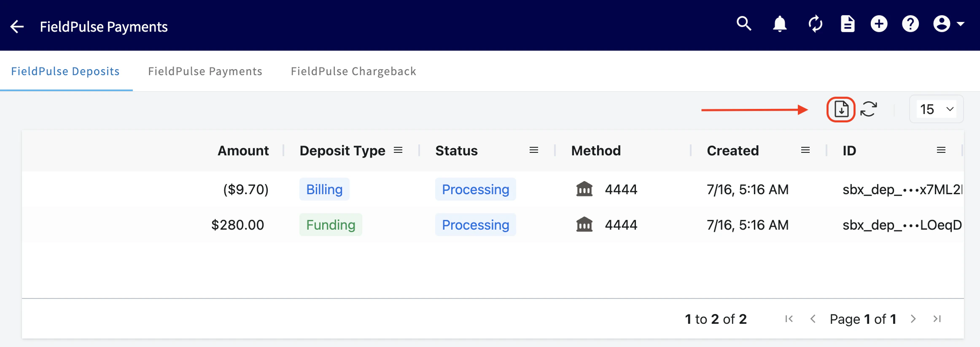Click the Billing deposit type badge
This screenshot has width=980, height=347.
[324, 190]
